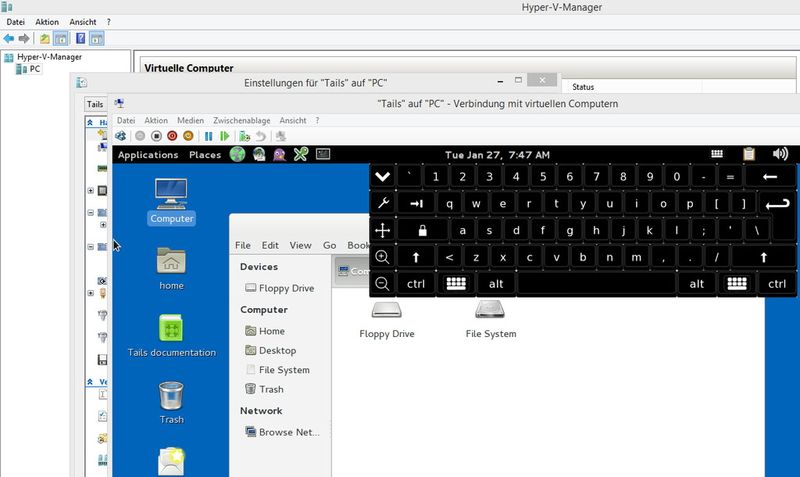Collapse the Verwaltung section in Tails settings
This screenshot has height=477, width=800.
(90, 382)
